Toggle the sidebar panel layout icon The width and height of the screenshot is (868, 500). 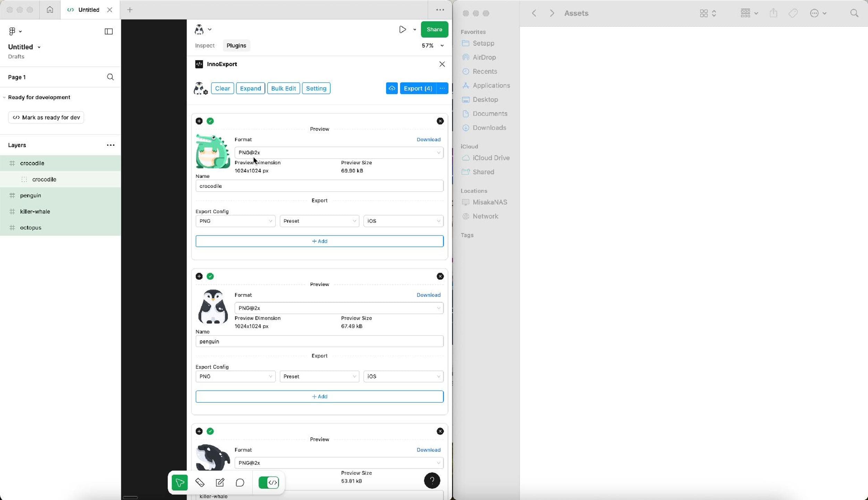click(x=109, y=31)
